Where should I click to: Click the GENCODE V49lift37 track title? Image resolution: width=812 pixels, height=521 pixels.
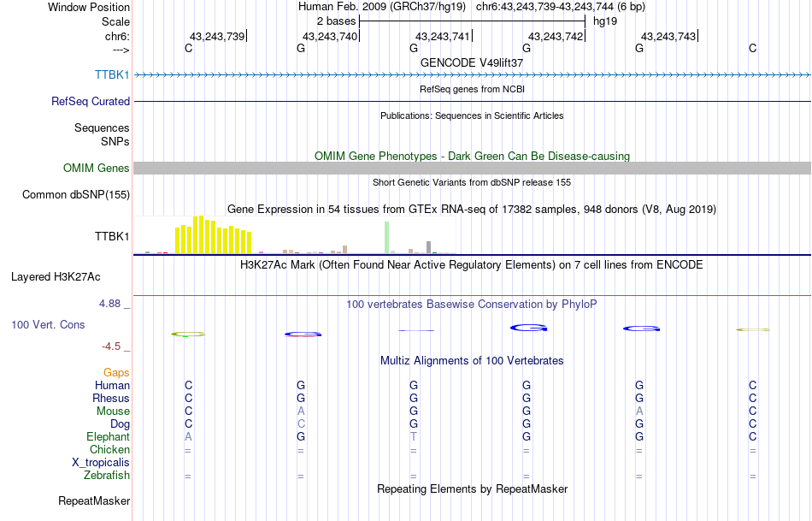click(x=472, y=62)
